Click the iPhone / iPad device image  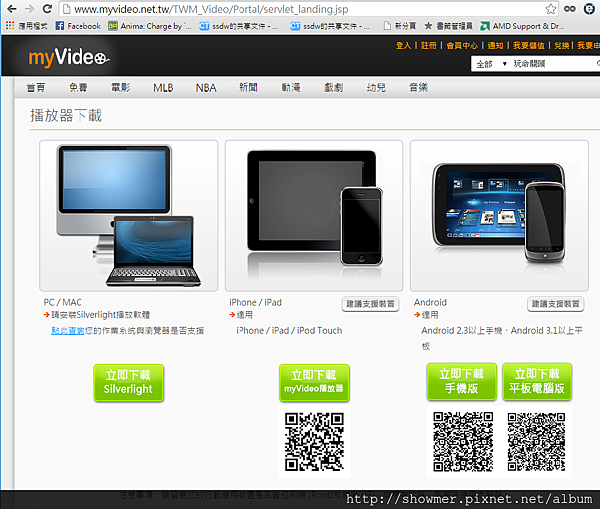314,215
